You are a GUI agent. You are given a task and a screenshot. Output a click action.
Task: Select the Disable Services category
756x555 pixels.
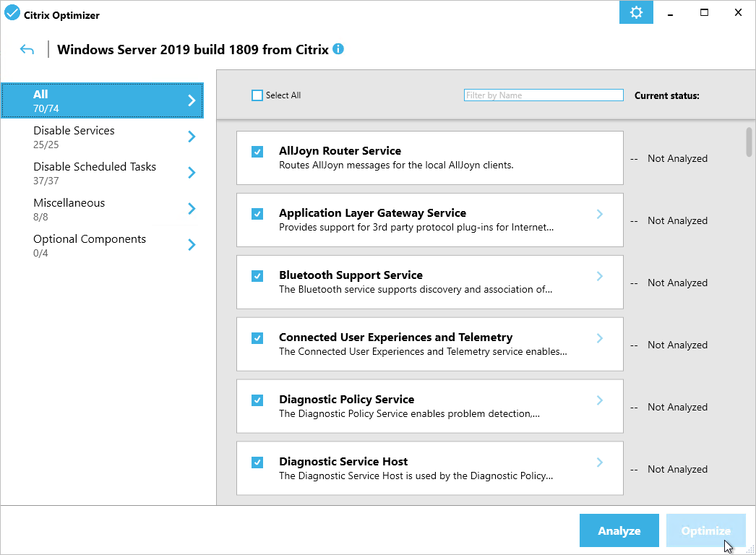pos(102,137)
